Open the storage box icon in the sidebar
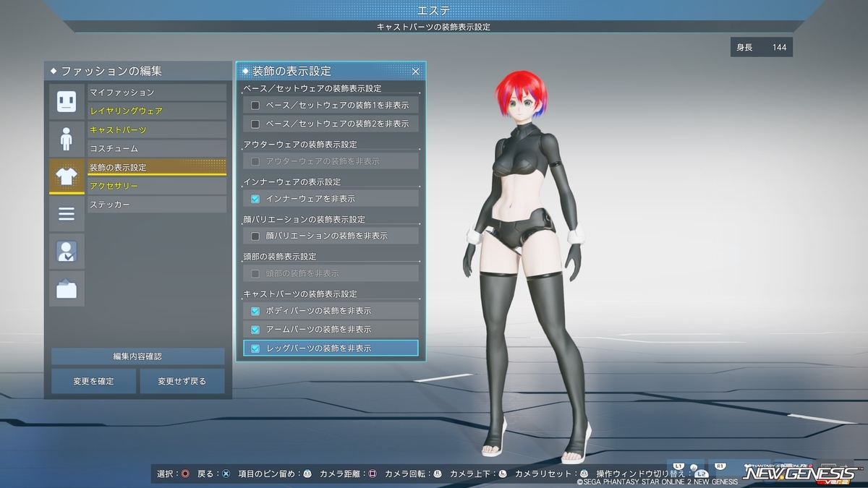Screen dimensions: 868x488 pos(67,288)
